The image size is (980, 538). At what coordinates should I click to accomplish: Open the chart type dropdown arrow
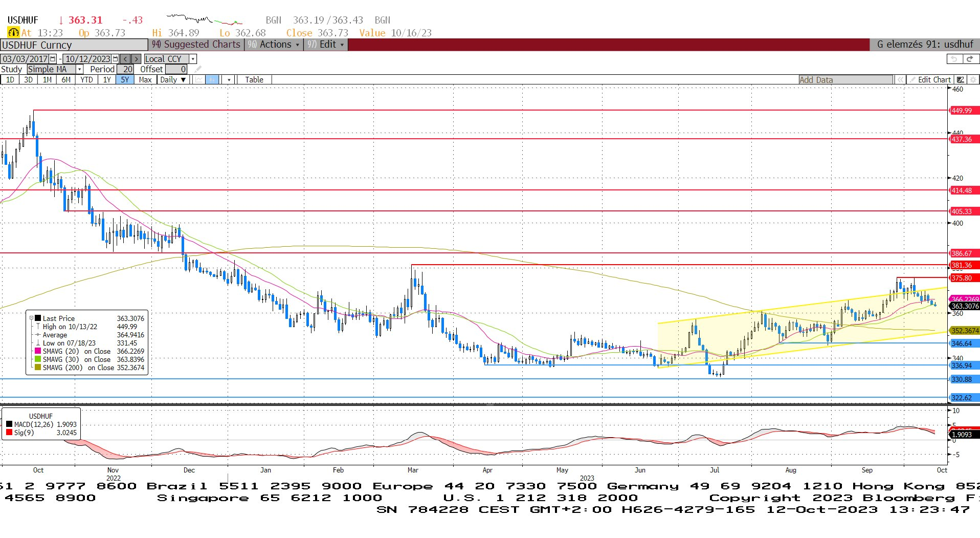click(x=229, y=80)
